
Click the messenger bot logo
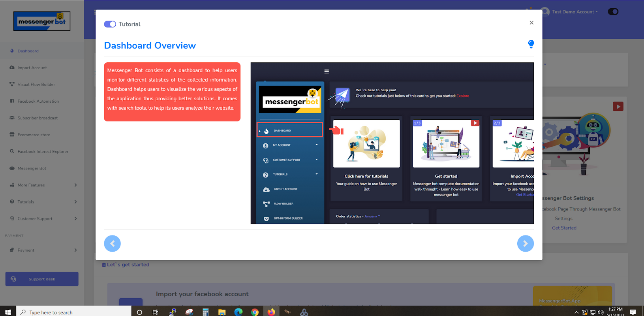pyautogui.click(x=42, y=21)
